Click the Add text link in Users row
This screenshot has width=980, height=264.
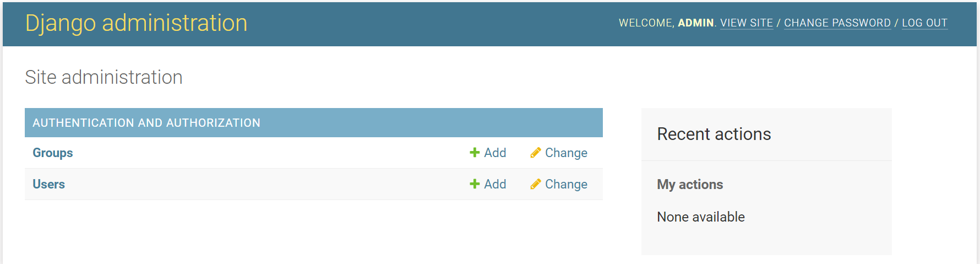pyautogui.click(x=495, y=184)
